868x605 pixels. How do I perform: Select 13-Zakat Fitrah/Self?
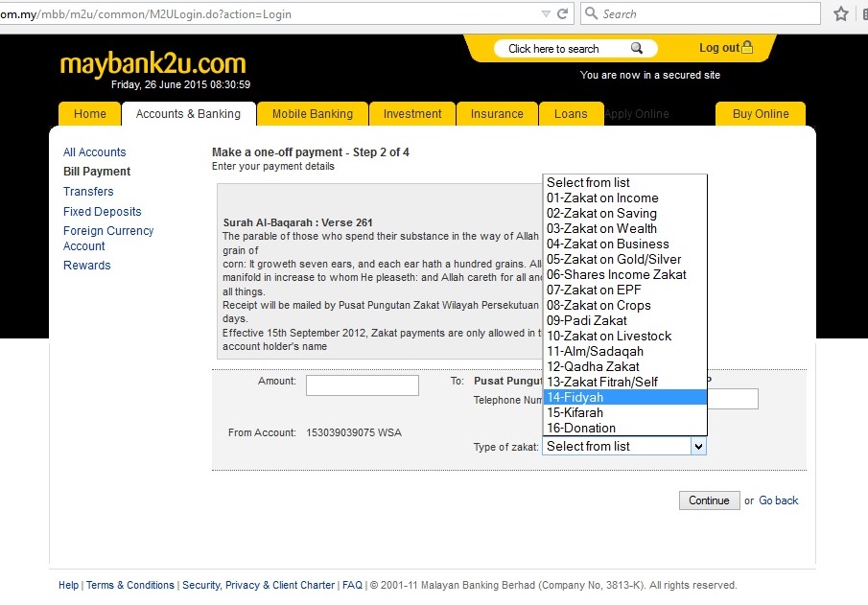click(x=624, y=382)
